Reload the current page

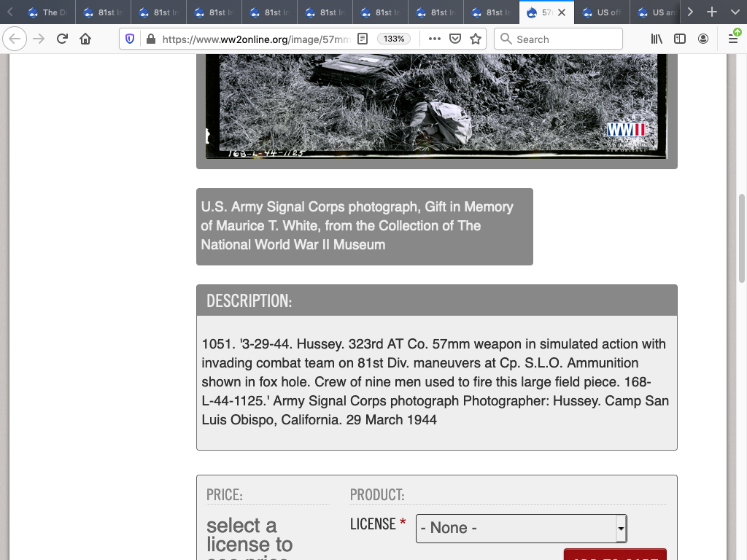(x=62, y=39)
